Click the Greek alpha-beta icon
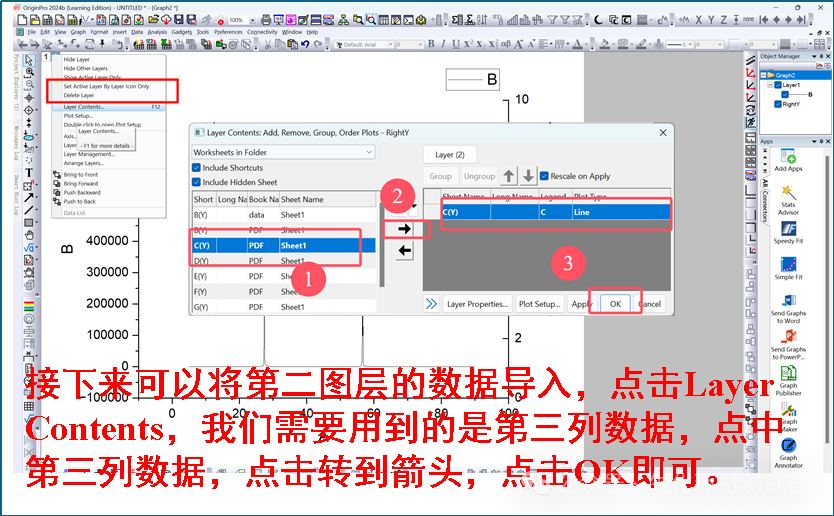Image resolution: width=834 pixels, height=516 pixels. [505, 44]
